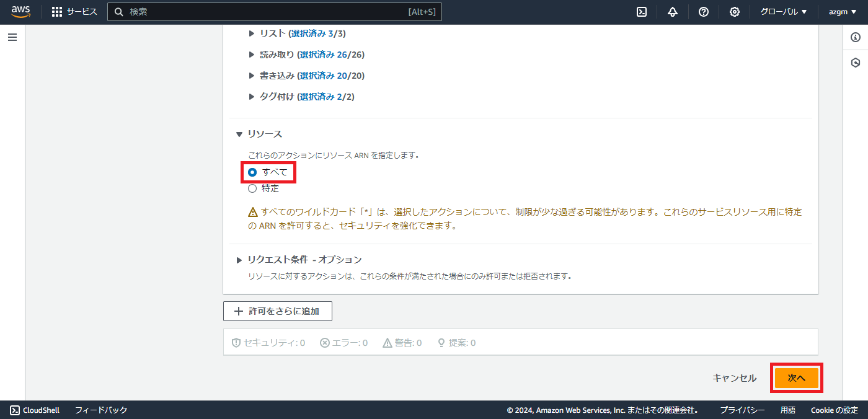Open the グローバル region dropdown

(x=782, y=12)
